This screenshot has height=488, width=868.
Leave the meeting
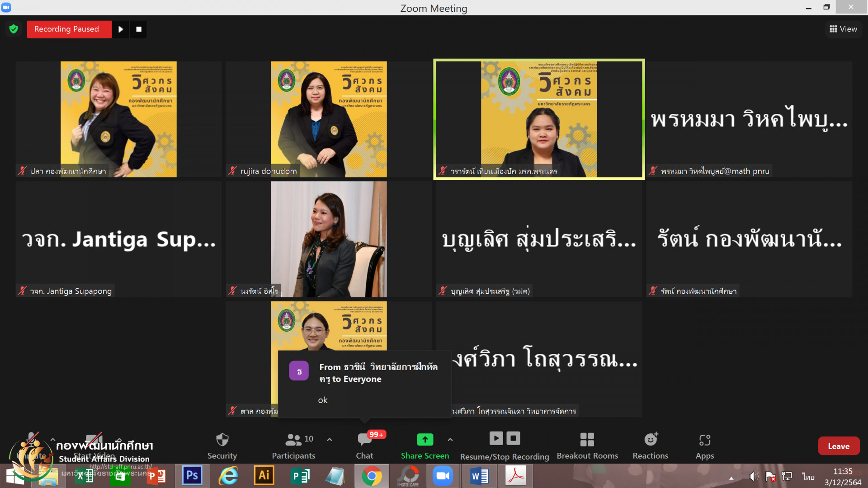point(839,446)
